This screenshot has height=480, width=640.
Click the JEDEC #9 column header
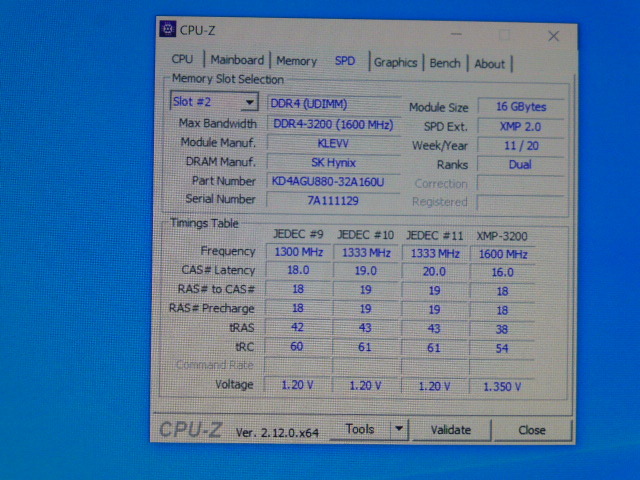coord(298,234)
